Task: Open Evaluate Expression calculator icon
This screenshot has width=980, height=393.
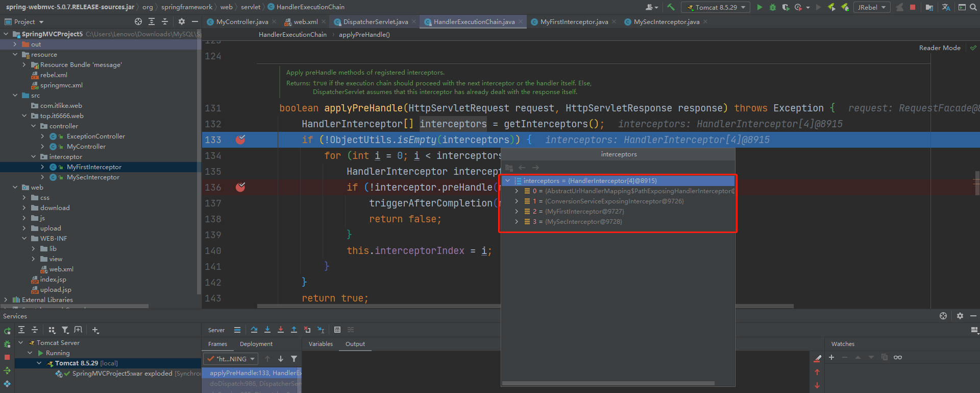Action: click(x=337, y=330)
